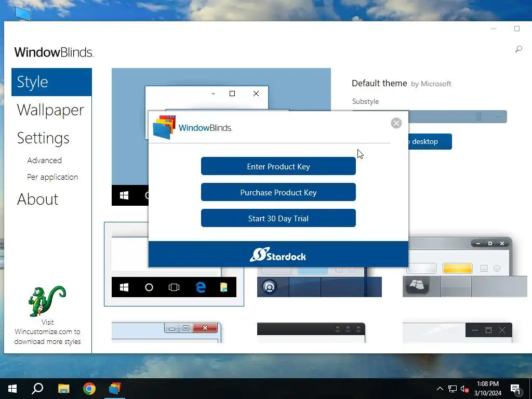The width and height of the screenshot is (532, 399).
Task: Select the dark flat caption style thumbnail
Action: (x=457, y=332)
